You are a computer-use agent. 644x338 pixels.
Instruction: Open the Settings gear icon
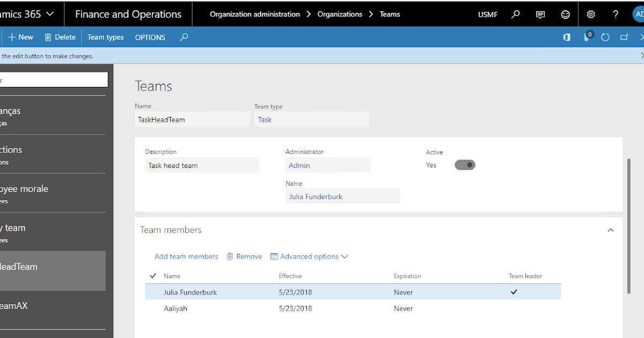pyautogui.click(x=591, y=14)
